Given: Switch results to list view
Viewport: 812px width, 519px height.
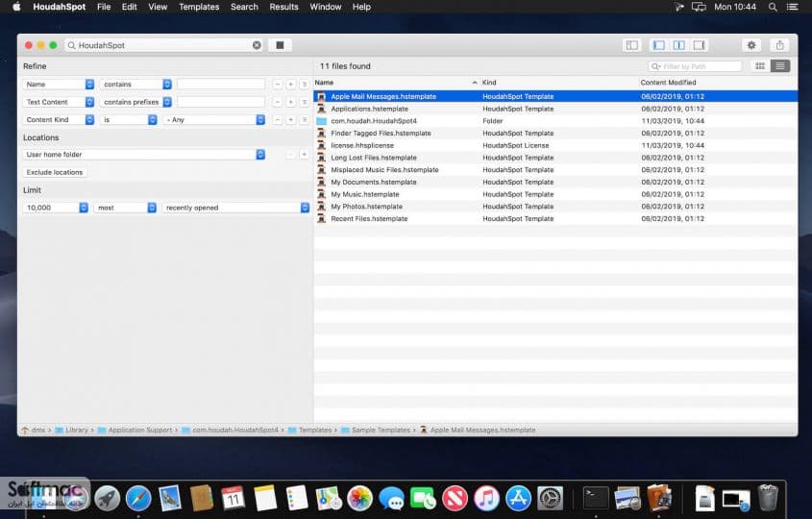Looking at the screenshot, I should pyautogui.click(x=780, y=66).
